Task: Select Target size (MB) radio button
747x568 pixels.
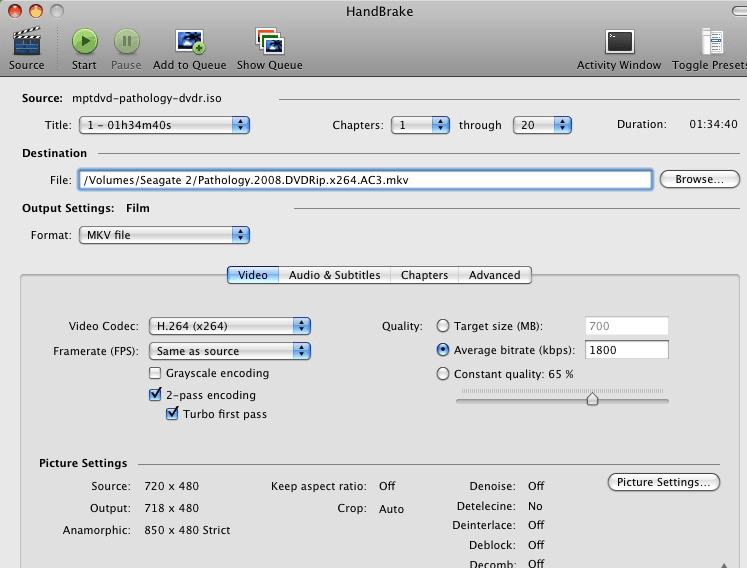Action: pos(443,326)
